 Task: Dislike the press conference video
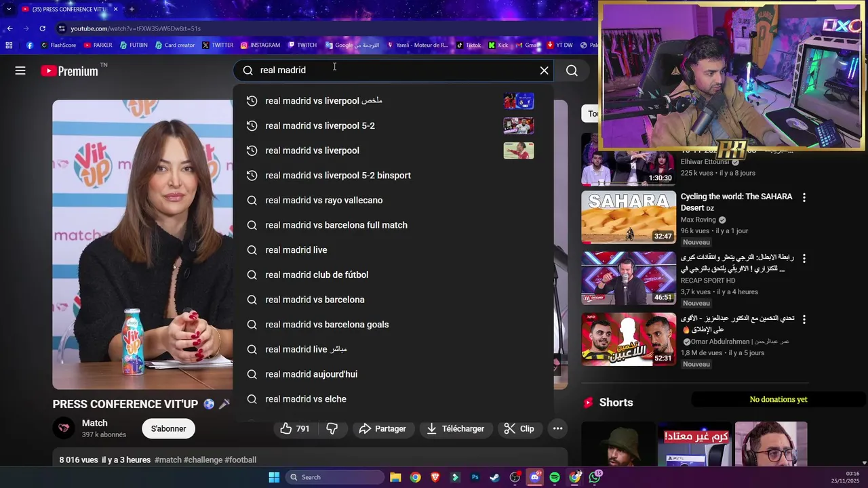click(x=332, y=429)
